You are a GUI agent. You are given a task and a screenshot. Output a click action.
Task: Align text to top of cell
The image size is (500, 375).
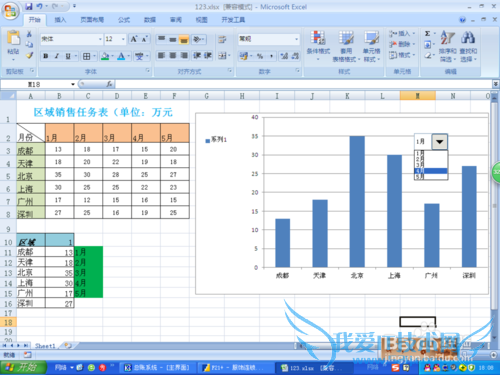point(161,39)
